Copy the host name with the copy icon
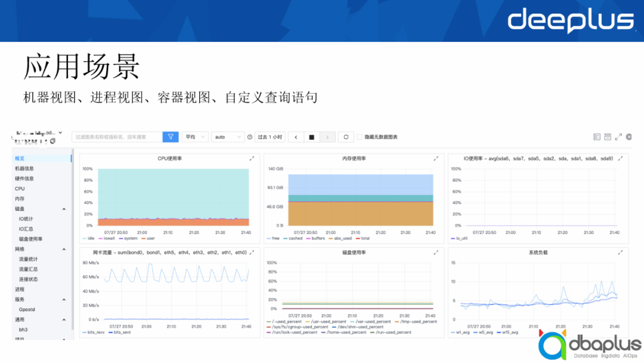 (52, 141)
